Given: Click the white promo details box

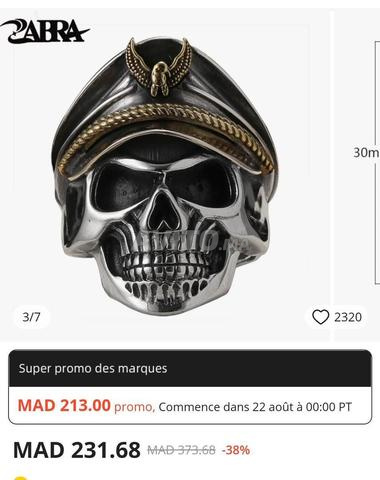Looking at the screenshot, I should coord(190,405).
